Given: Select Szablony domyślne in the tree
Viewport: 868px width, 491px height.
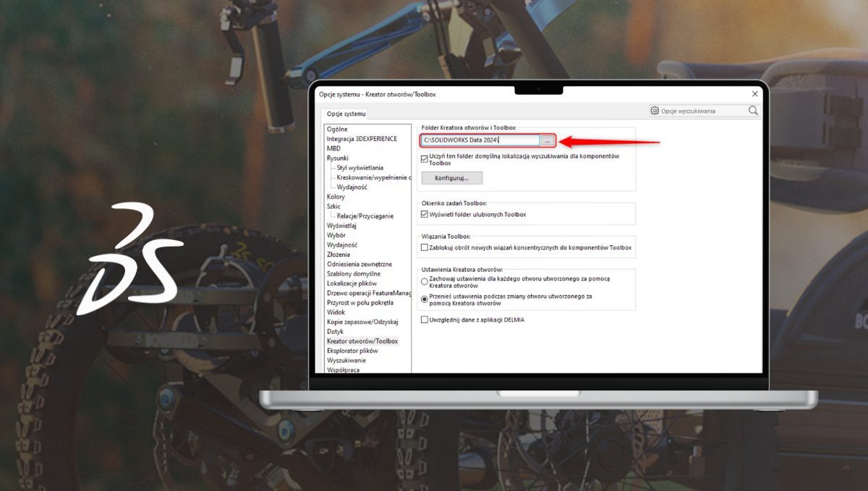Looking at the screenshot, I should (x=353, y=273).
